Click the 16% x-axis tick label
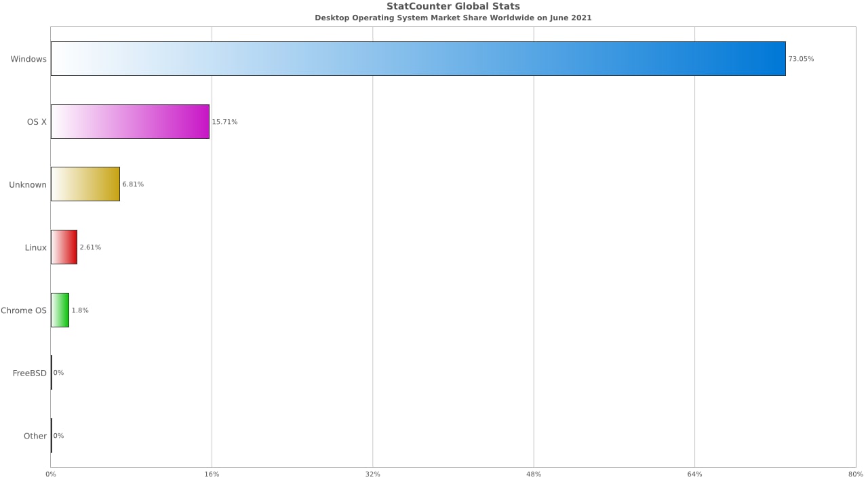The image size is (868, 488). 212,474
